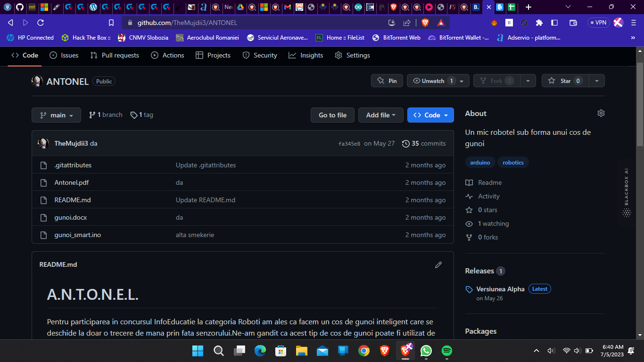Viewport: 644px width, 362px height.
Task: Open commit hash fa345e8
Action: 349,144
